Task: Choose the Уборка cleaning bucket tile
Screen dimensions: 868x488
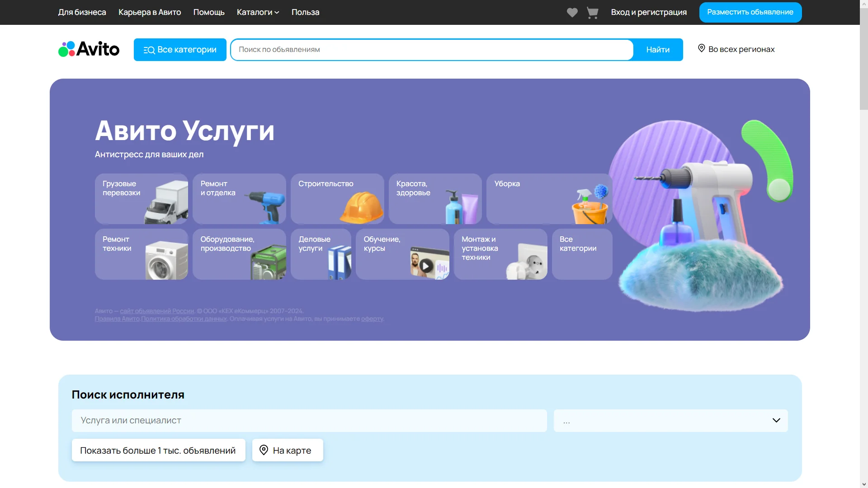Action: pyautogui.click(x=549, y=199)
